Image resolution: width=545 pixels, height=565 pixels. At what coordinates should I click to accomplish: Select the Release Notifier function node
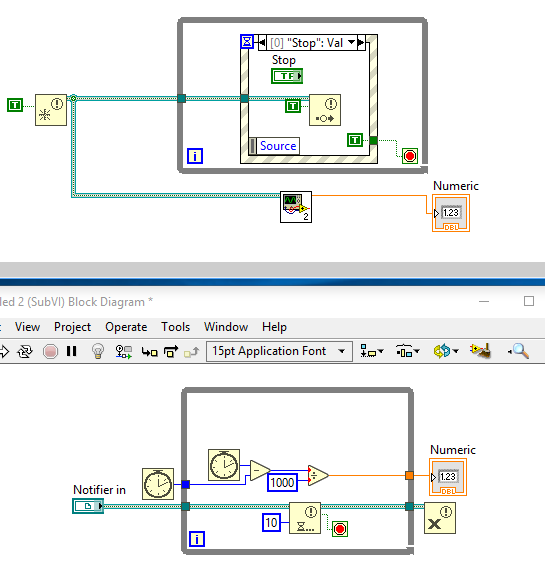[x=440, y=518]
